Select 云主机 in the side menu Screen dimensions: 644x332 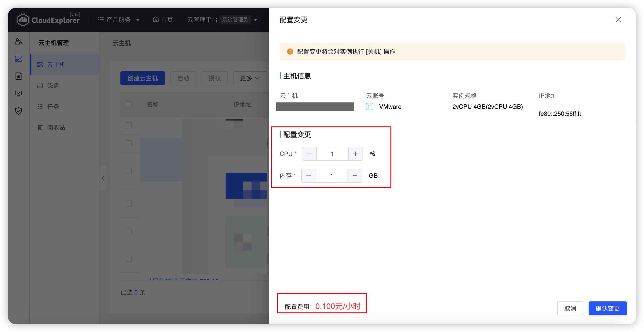coord(65,65)
